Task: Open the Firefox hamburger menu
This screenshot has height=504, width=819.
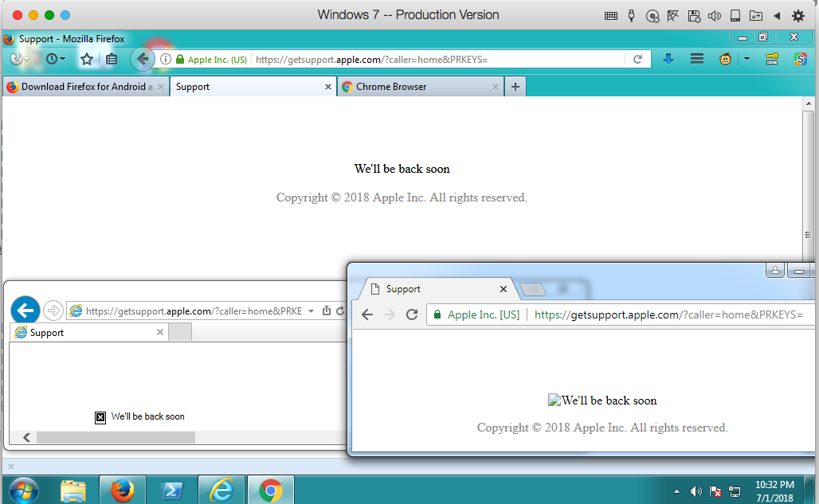Action: click(x=697, y=59)
